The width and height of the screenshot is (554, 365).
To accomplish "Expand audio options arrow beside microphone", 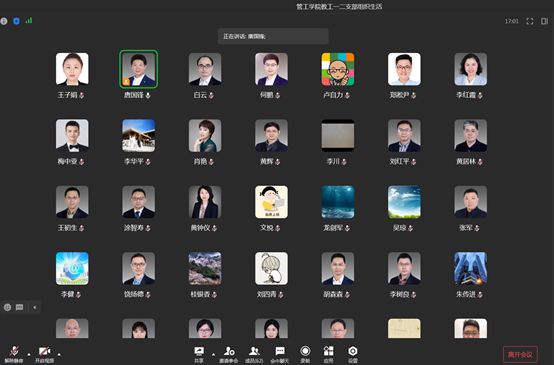I will click(29, 354).
